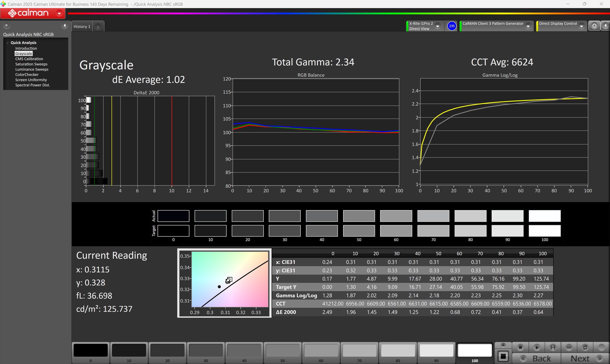
Task: Collapse the left workflow sidebar arrow
Action: tap(65, 25)
